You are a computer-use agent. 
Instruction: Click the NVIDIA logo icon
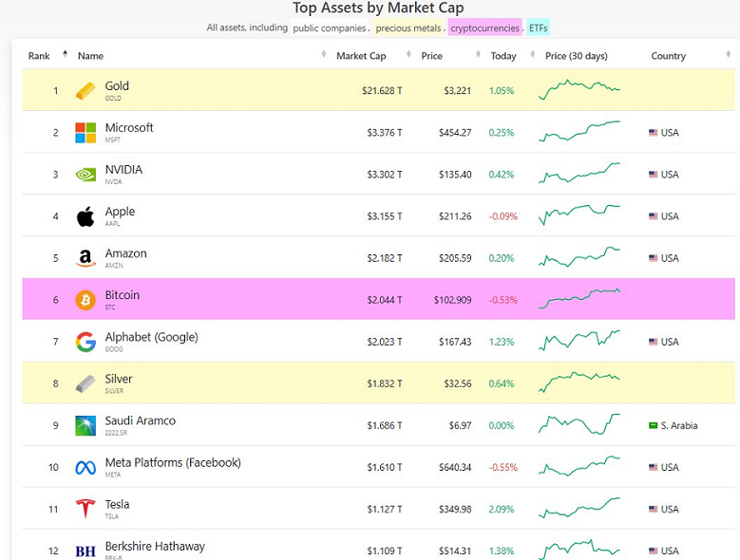[85, 175]
